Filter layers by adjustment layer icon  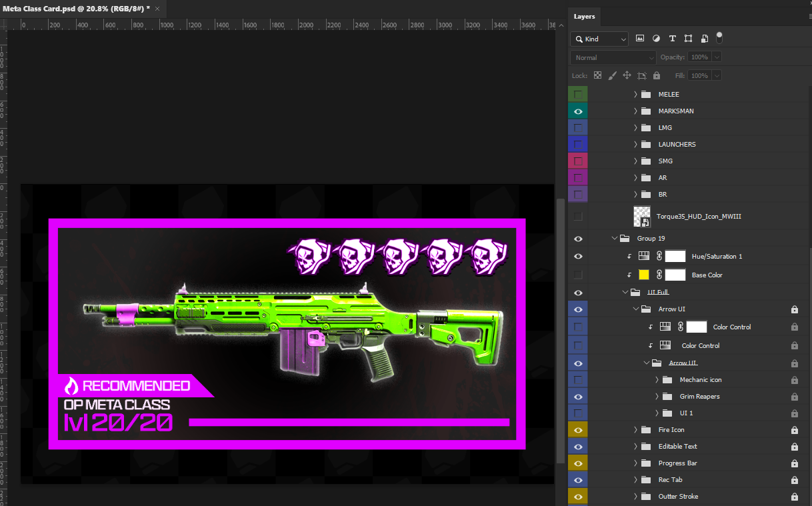[656, 39]
